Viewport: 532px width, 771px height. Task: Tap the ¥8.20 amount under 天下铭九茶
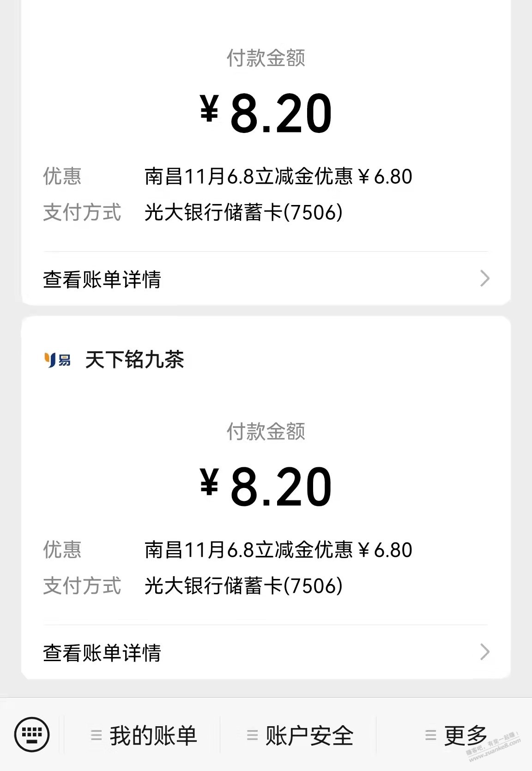[x=266, y=487]
